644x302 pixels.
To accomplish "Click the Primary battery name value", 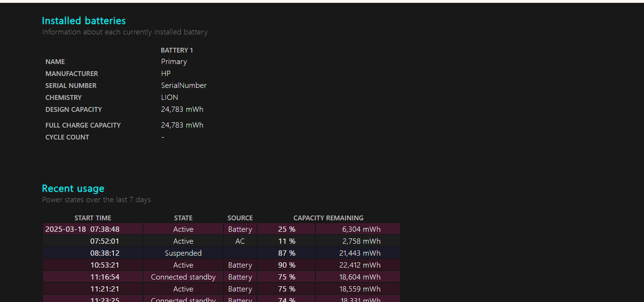I will coord(174,62).
